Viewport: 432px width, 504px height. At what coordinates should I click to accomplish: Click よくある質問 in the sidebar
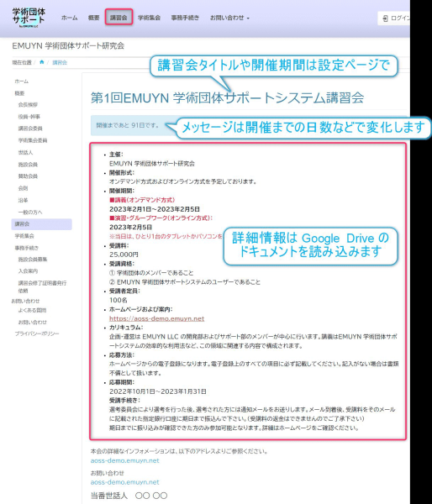click(32, 310)
